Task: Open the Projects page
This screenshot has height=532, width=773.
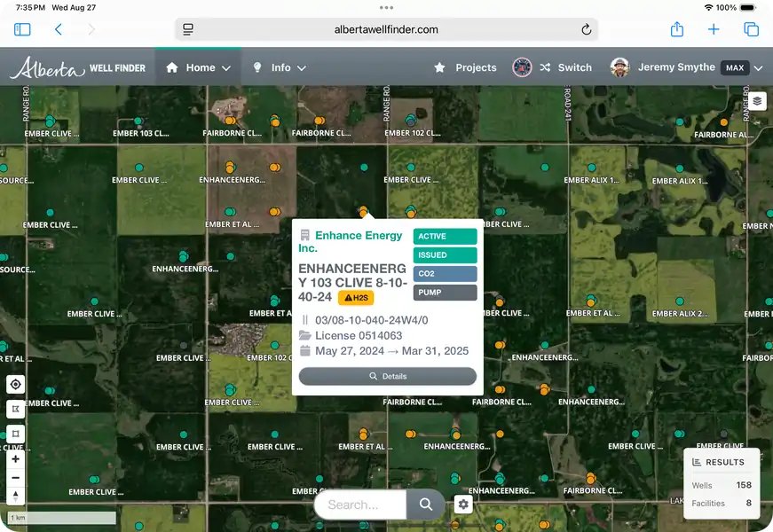Action: 465,67
